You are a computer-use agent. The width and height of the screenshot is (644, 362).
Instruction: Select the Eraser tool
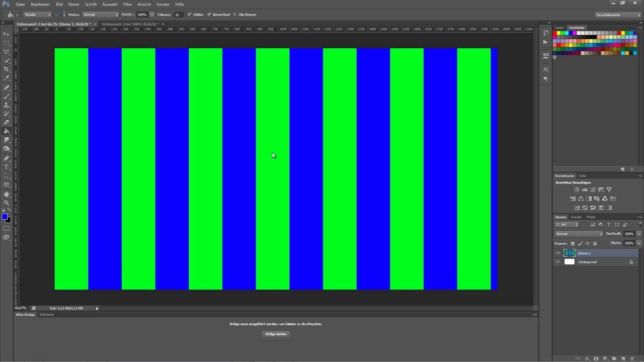[7, 122]
